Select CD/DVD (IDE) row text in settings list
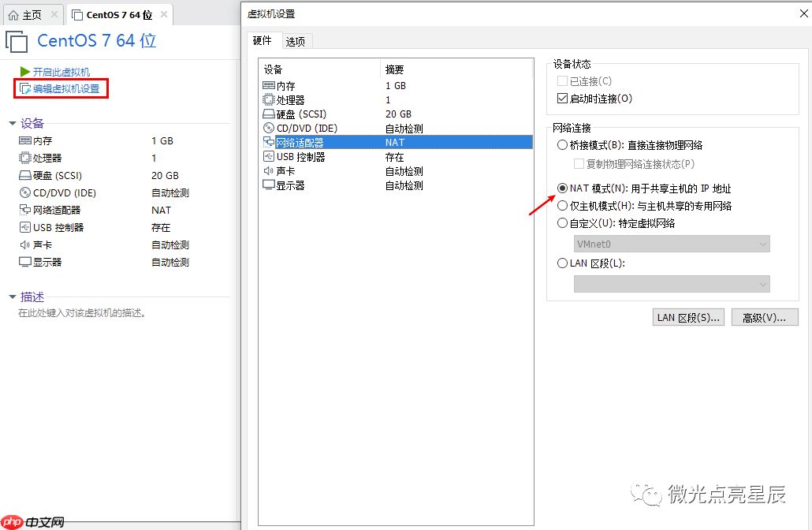The image size is (812, 530). [x=307, y=128]
